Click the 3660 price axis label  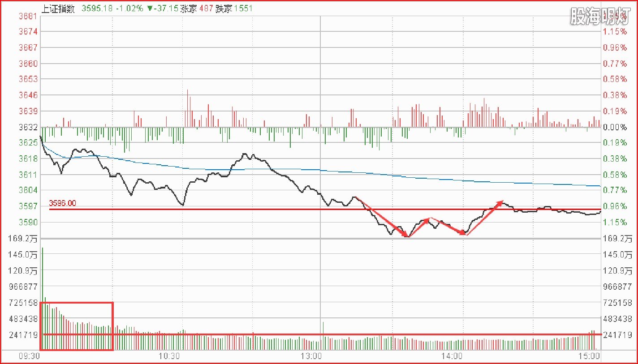tap(29, 64)
